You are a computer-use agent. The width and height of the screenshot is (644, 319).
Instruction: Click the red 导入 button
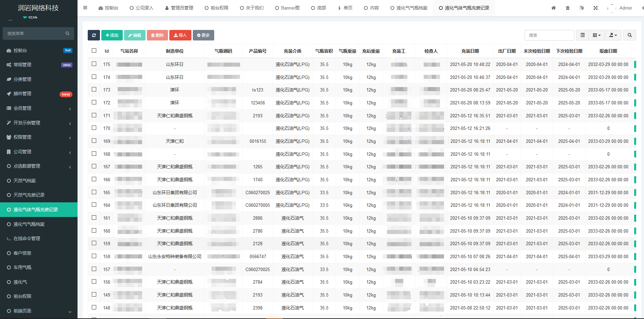coord(180,35)
